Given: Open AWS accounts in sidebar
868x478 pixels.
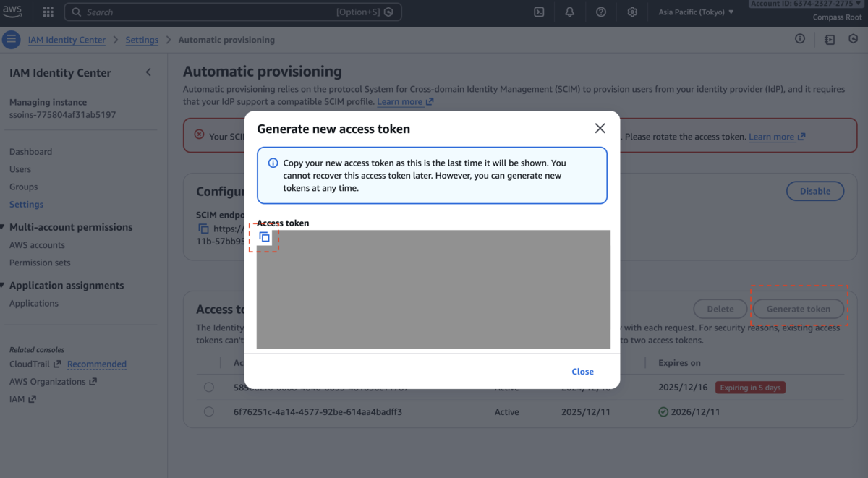Looking at the screenshot, I should coord(37,245).
